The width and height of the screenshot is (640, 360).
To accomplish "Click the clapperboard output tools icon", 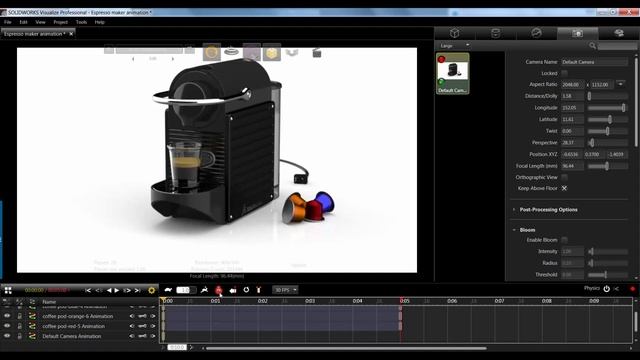I will point(317,52).
